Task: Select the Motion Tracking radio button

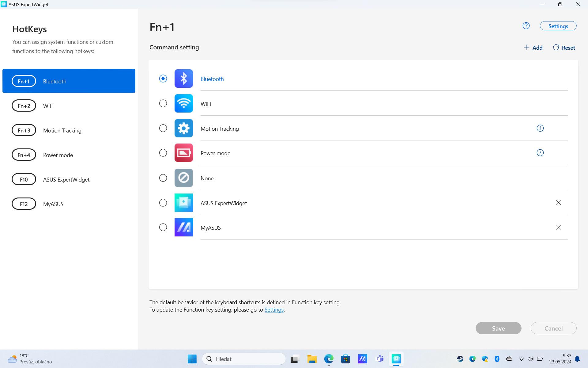Action: coord(163,128)
